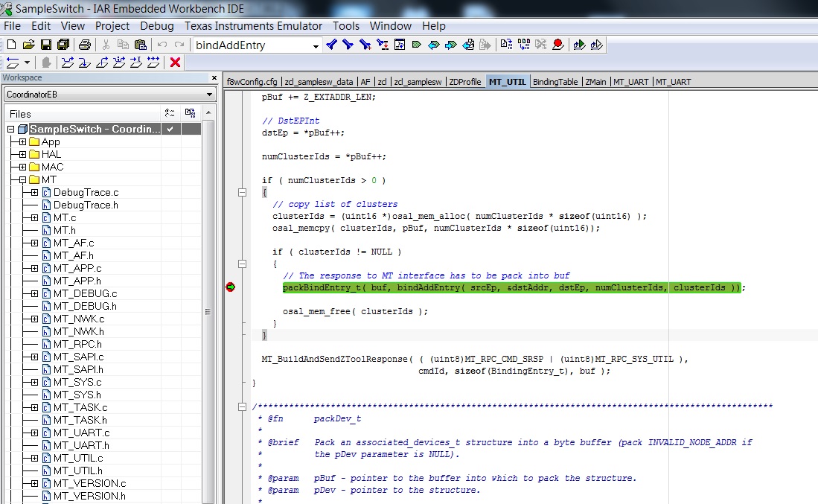
Task: Switch to the zcl_samplesw_data tab
Action: click(319, 82)
